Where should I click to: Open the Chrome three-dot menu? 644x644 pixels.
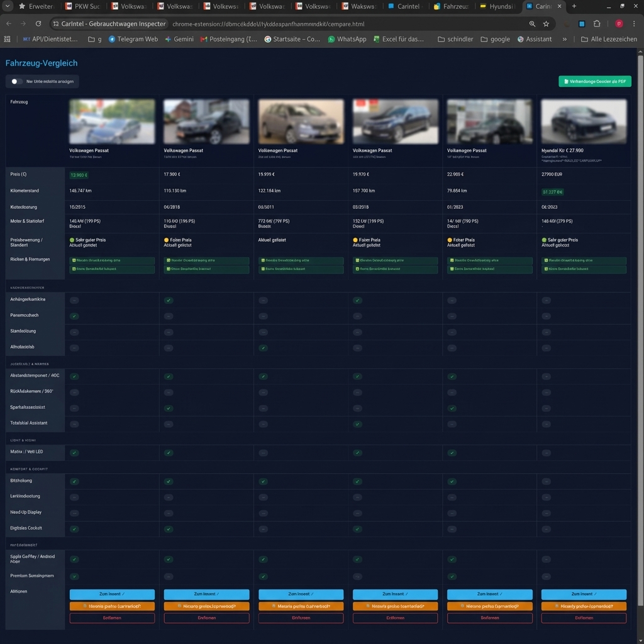[634, 24]
